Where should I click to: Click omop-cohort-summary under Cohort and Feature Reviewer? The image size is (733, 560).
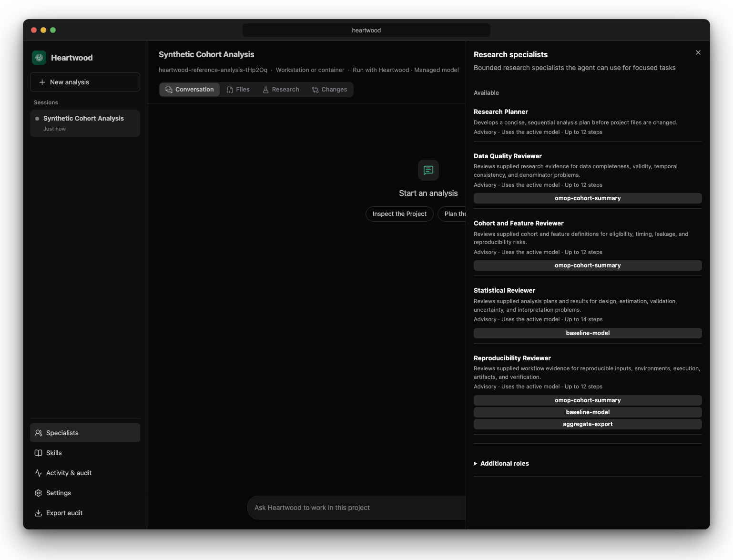pyautogui.click(x=588, y=265)
